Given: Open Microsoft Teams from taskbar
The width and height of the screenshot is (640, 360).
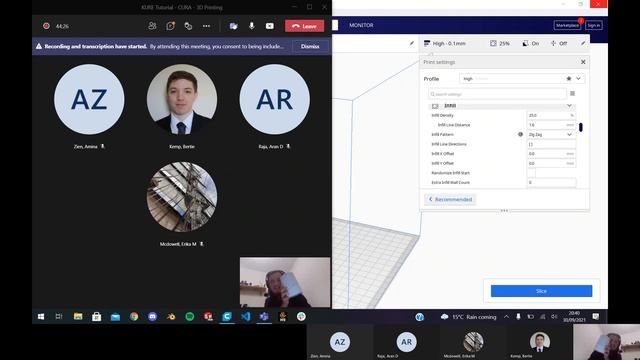Looking at the screenshot, I should 264,316.
